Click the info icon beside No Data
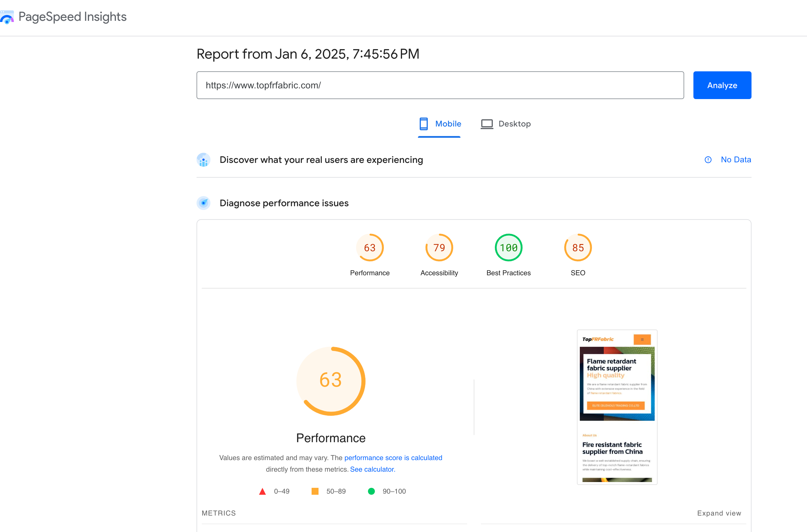 coord(708,159)
